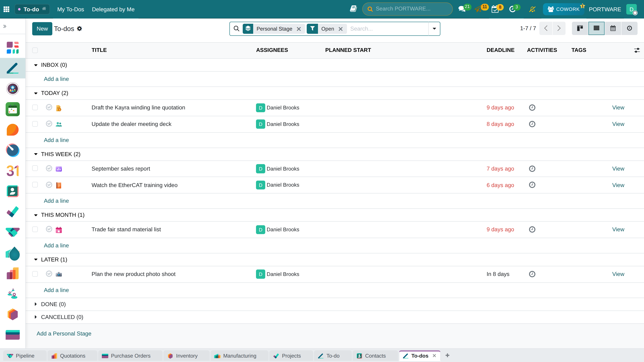The image size is (644, 362).
Task: Select the 'Trade fair stand material list' checkbox
Action: pyautogui.click(x=35, y=229)
